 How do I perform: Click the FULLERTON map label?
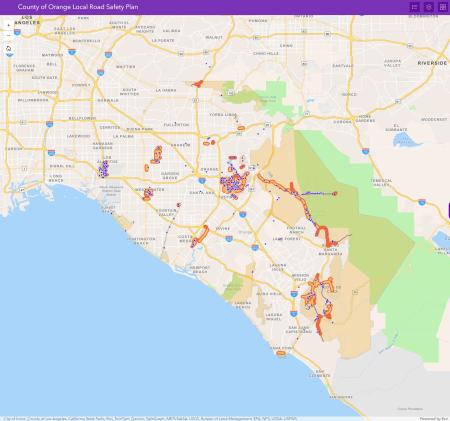point(177,125)
